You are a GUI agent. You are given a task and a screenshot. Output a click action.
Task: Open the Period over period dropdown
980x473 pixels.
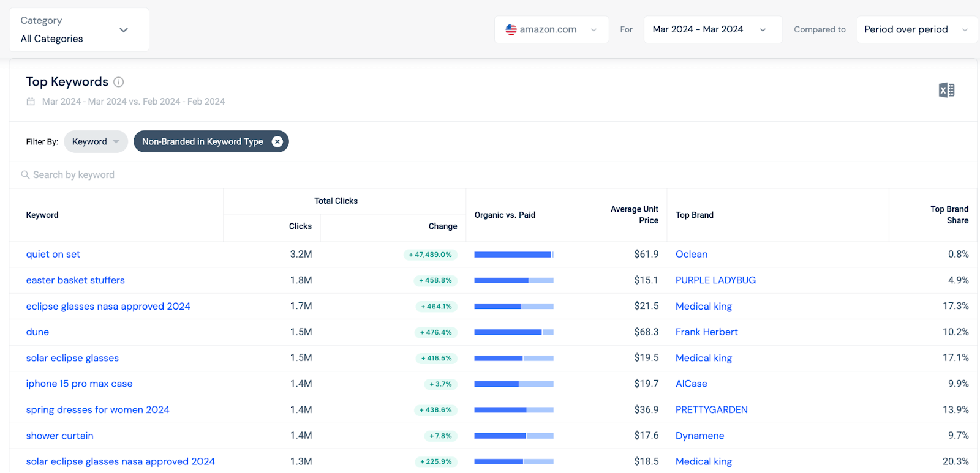[x=917, y=29]
